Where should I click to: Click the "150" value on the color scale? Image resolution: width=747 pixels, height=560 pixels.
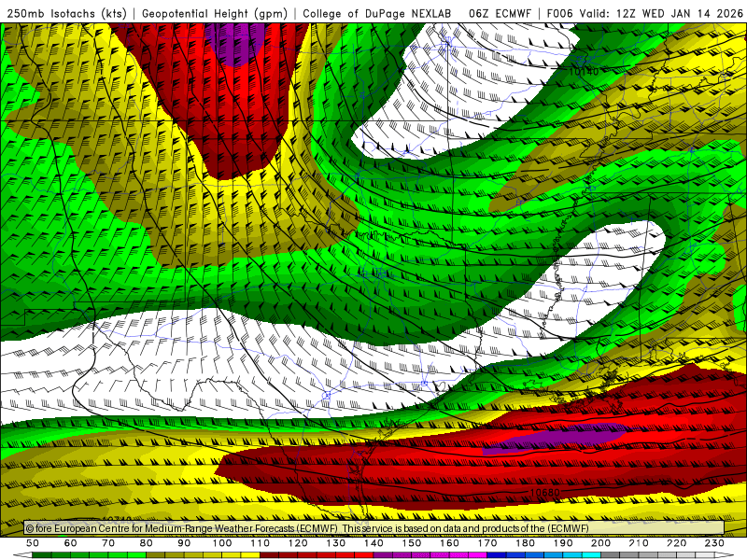pos(412,543)
